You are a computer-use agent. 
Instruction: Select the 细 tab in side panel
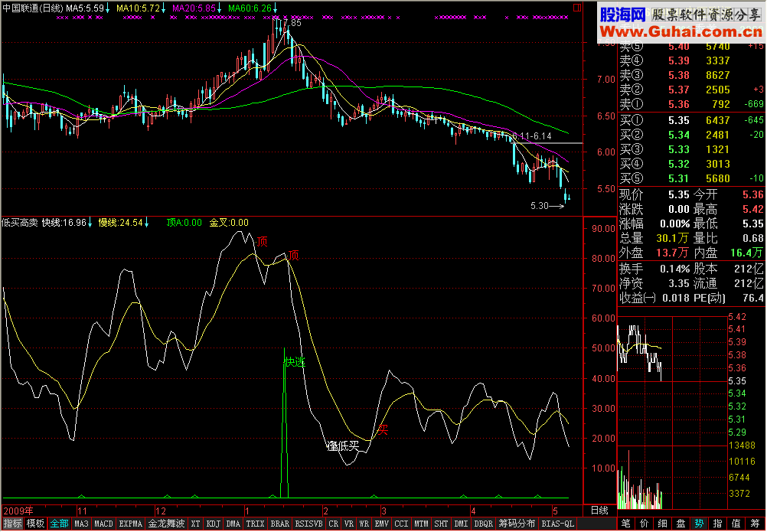pos(662,524)
